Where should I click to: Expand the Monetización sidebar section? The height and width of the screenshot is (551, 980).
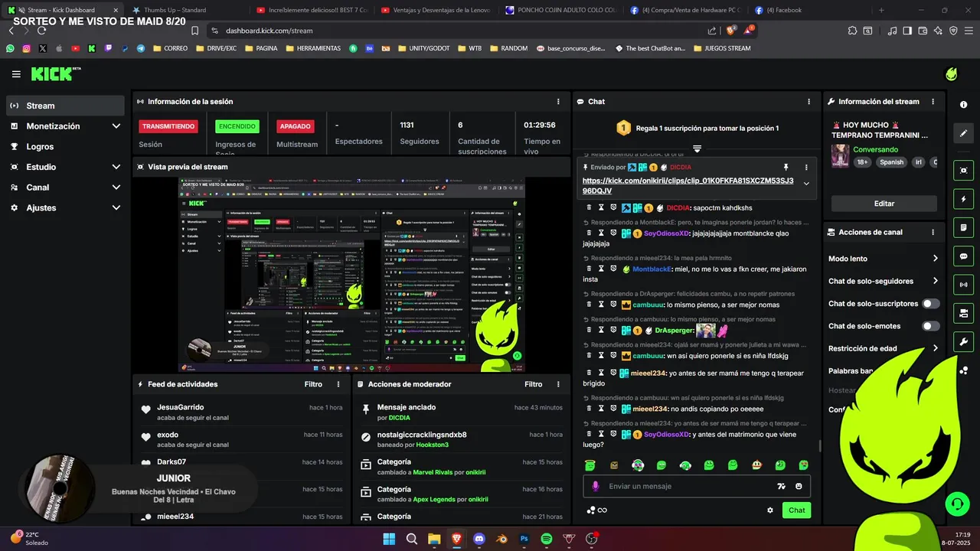click(x=65, y=126)
